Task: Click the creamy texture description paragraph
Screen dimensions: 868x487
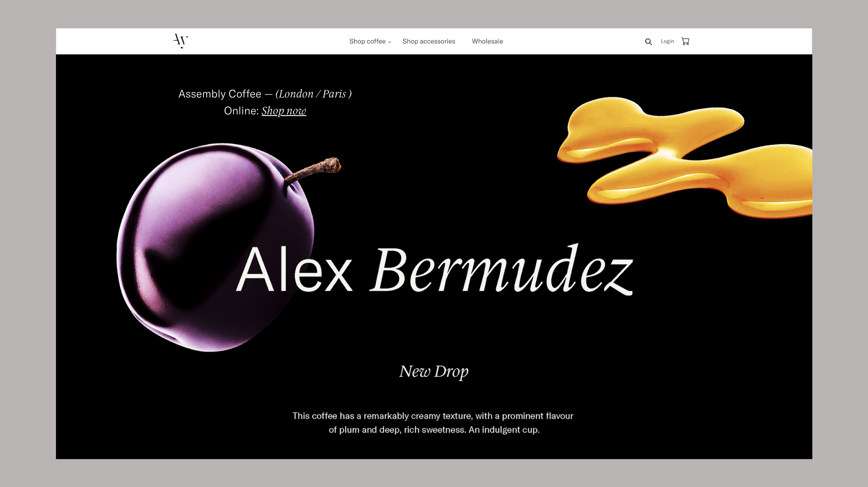Action: (x=433, y=423)
